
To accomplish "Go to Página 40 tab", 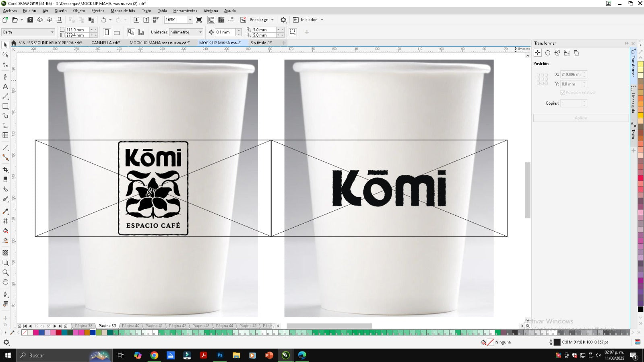I will coord(130,326).
